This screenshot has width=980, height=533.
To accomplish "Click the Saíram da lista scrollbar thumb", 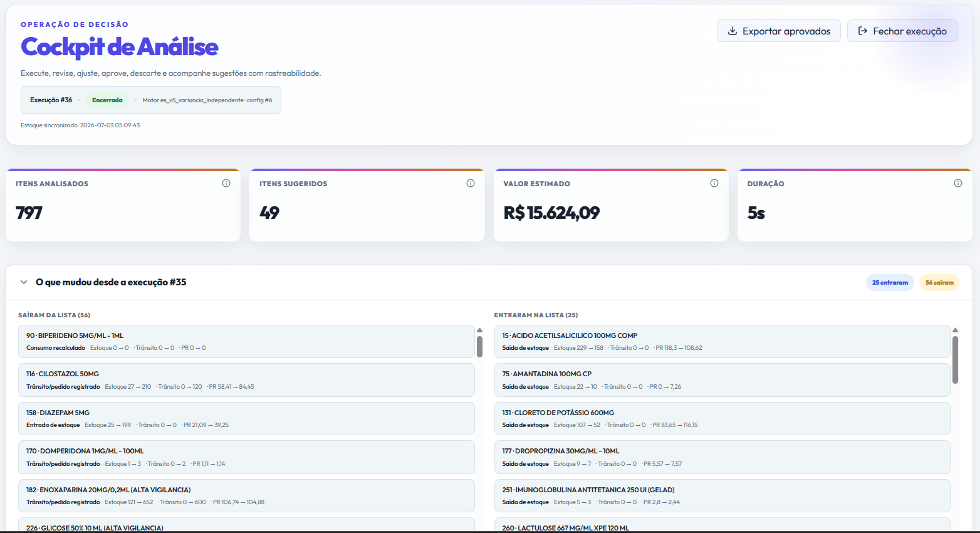I will (479, 346).
